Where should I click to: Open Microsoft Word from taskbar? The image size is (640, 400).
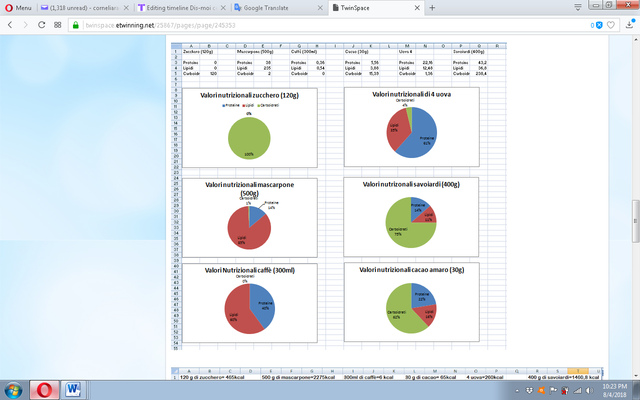(73, 390)
